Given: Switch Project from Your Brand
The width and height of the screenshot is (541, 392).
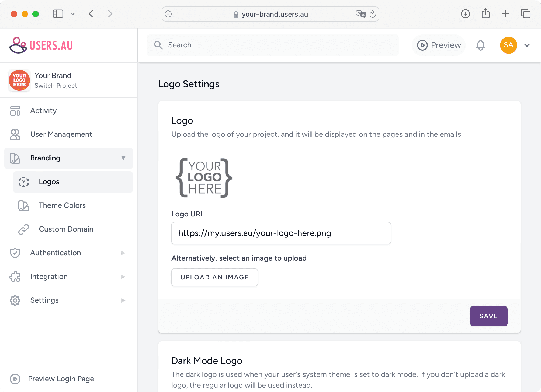Looking at the screenshot, I should [56, 86].
